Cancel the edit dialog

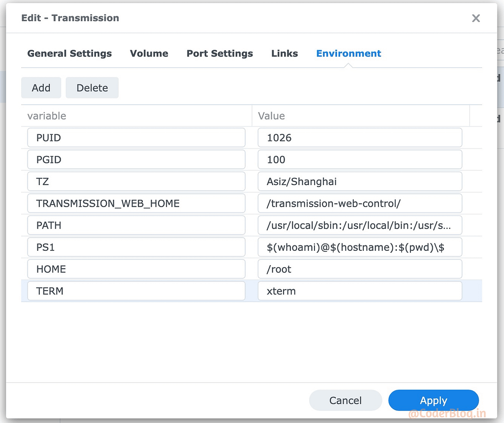click(346, 400)
